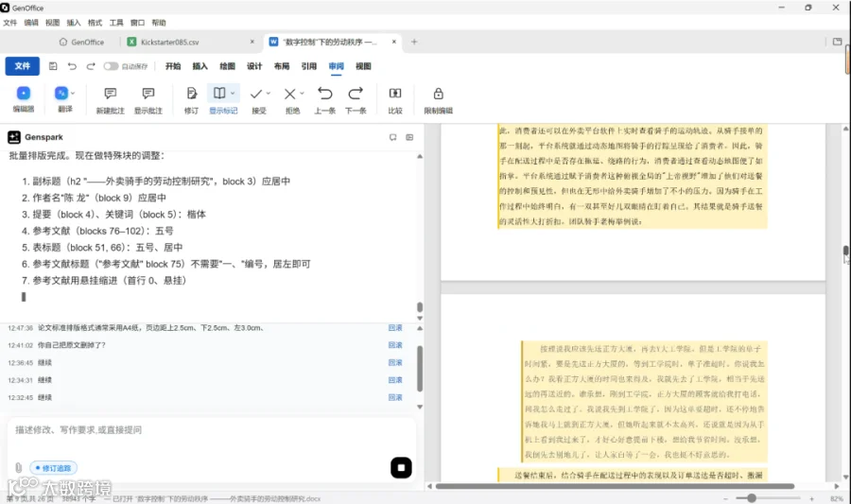851x504 pixels.
Task: Open the 文件 menu in menu bar
Action: point(9,23)
